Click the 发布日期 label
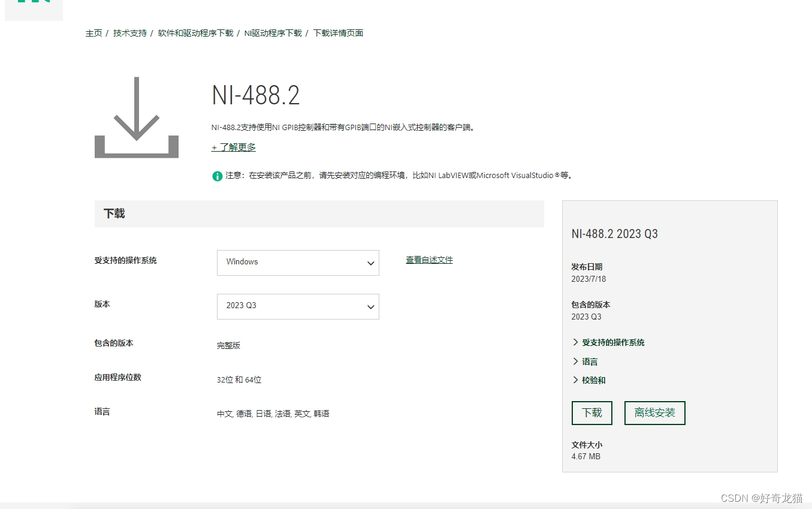 point(587,267)
